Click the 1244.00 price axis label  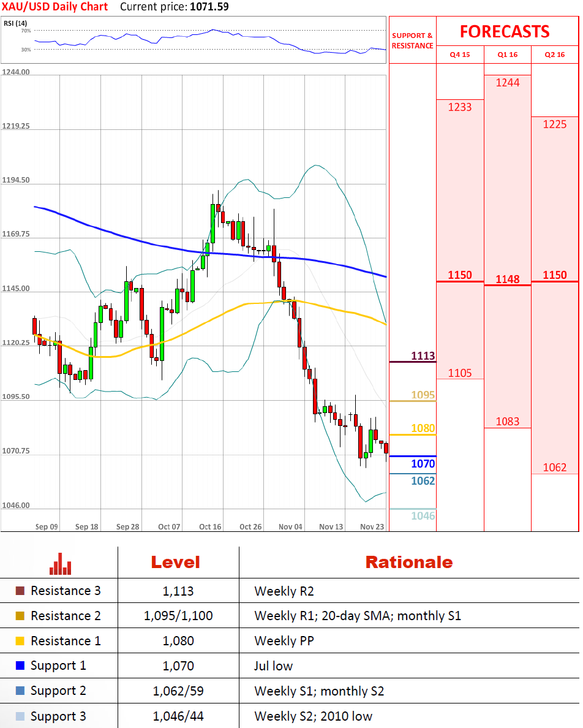pyautogui.click(x=16, y=72)
